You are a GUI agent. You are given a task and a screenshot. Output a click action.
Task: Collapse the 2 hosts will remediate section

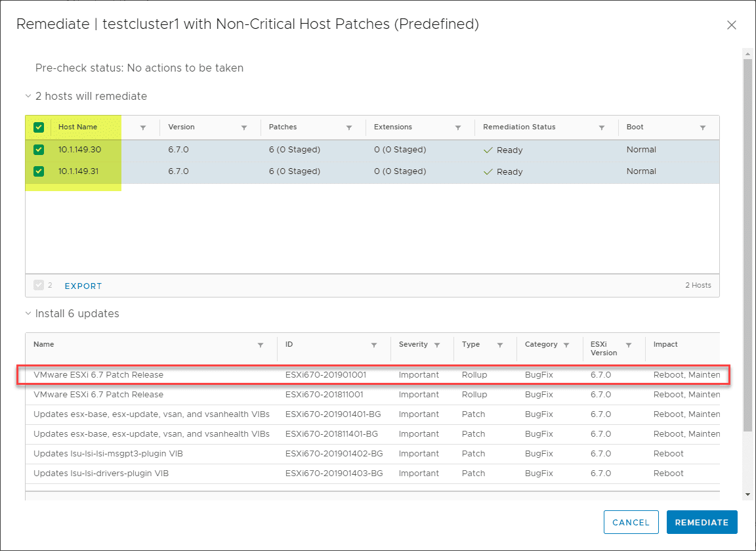[28, 96]
